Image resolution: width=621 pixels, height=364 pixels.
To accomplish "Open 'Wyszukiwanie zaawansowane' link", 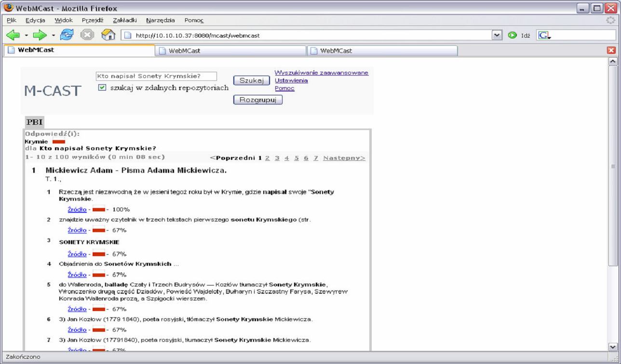I will tap(322, 73).
